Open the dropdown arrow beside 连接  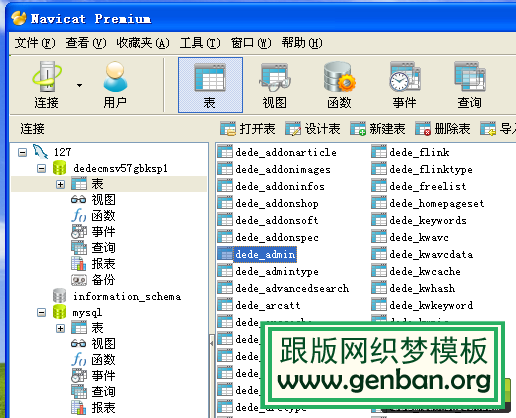(79, 86)
